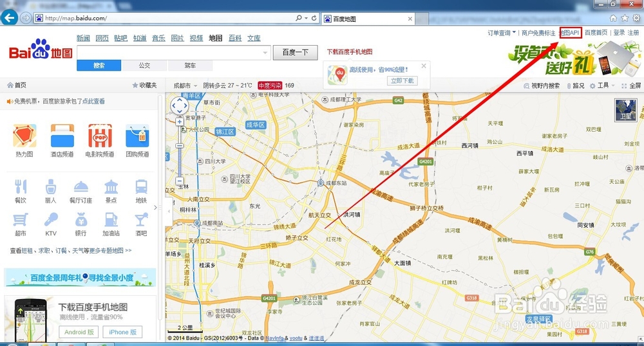
Task: Open 查看短租、求职 more topic maps link
Action: click(x=71, y=250)
